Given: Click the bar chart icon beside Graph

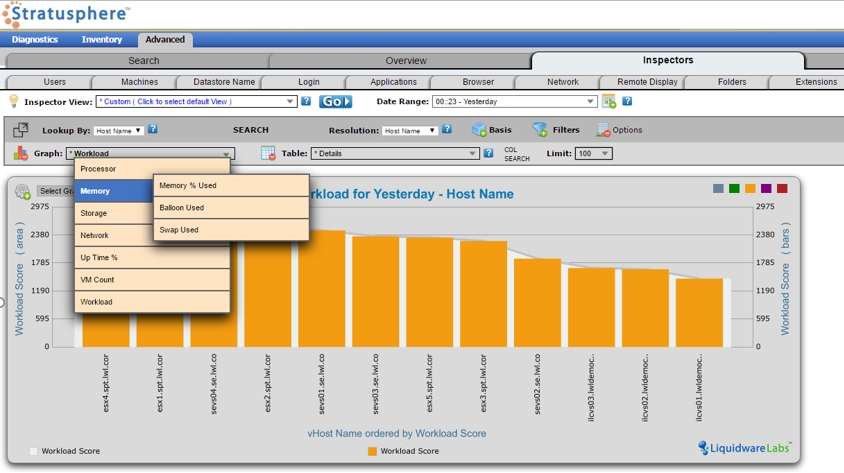Looking at the screenshot, I should pos(20,153).
